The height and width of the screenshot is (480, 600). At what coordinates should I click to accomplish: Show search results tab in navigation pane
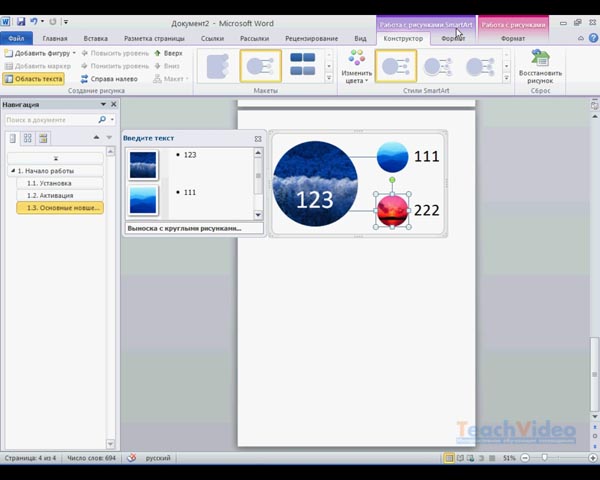point(43,138)
